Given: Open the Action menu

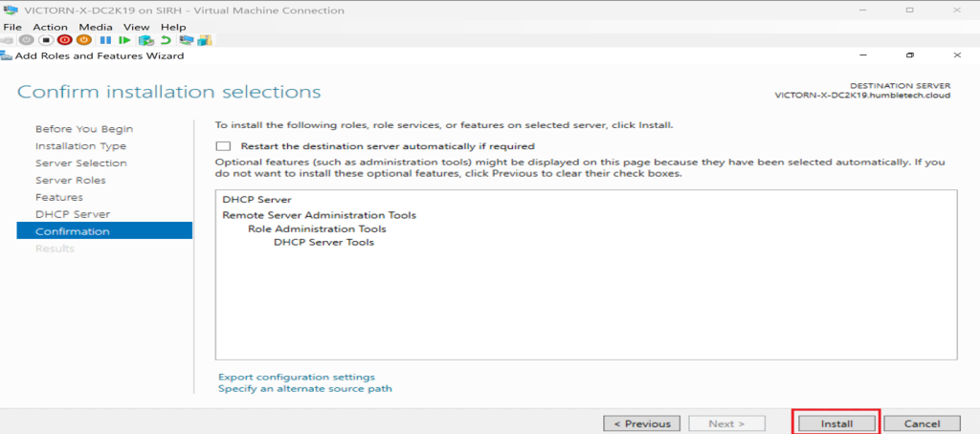Looking at the screenshot, I should coord(50,27).
